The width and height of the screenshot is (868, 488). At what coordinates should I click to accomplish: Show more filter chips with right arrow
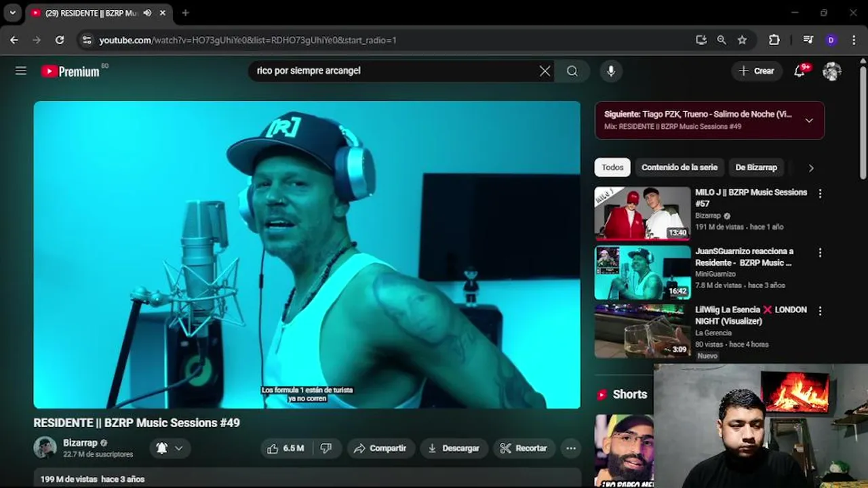click(x=810, y=167)
